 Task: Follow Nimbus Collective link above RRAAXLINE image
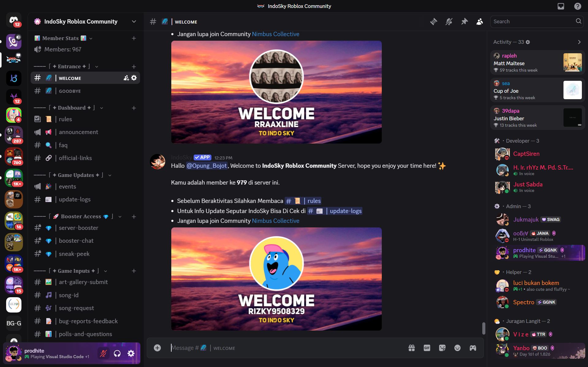click(275, 34)
